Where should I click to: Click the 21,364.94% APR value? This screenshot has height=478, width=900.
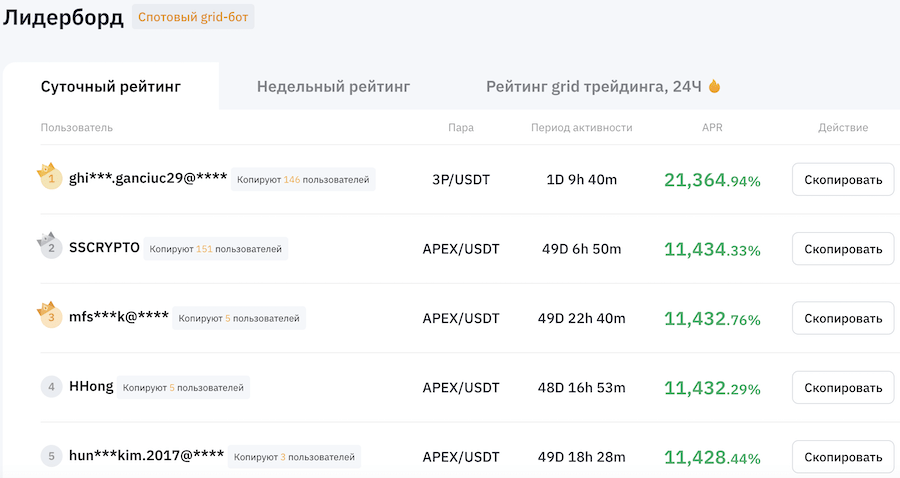click(712, 180)
